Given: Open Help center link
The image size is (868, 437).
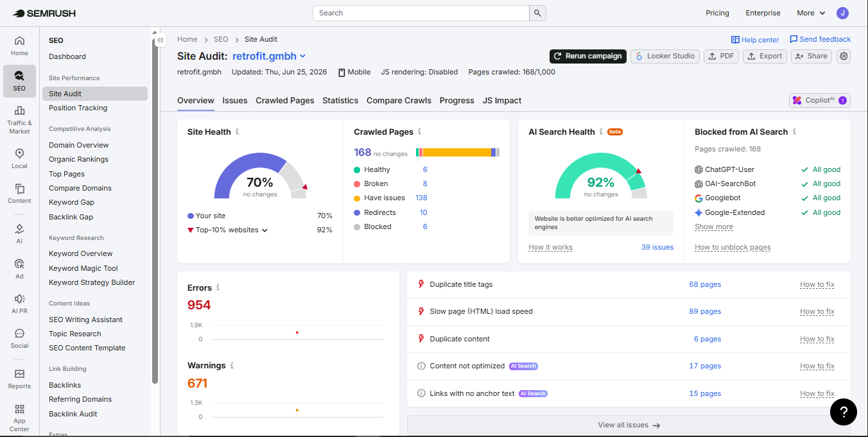Looking at the screenshot, I should pos(755,40).
